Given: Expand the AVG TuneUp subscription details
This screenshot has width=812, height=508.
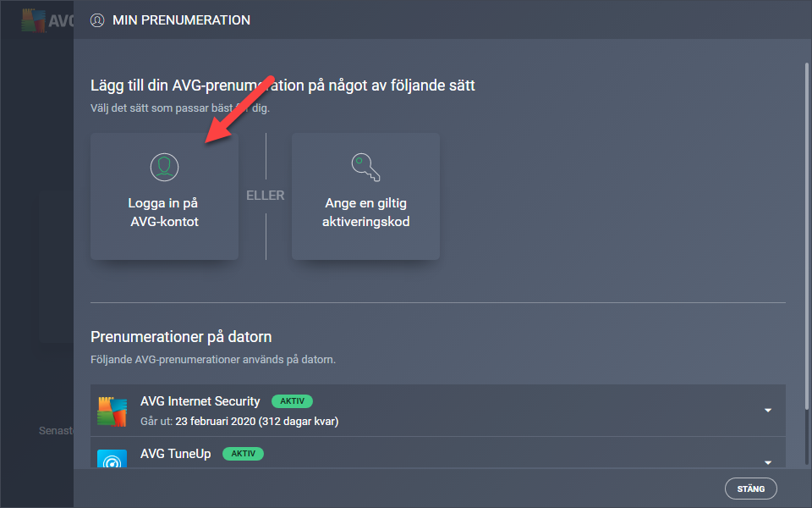Looking at the screenshot, I should tap(768, 462).
